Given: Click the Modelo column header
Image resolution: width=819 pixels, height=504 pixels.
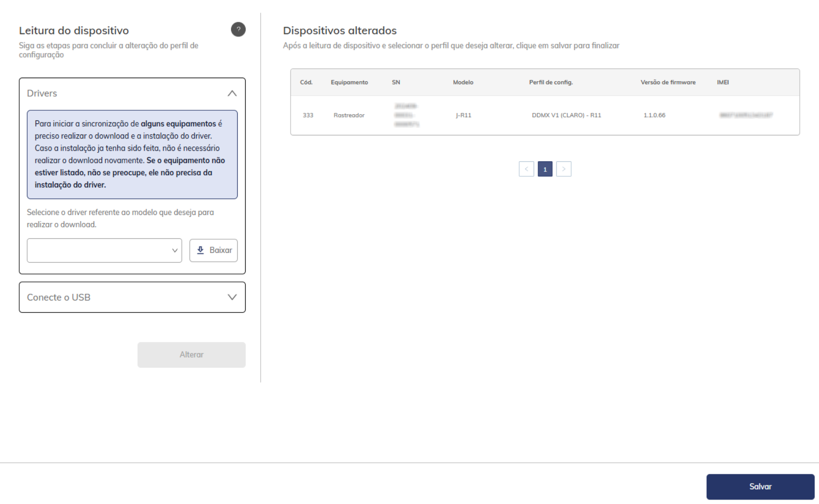Looking at the screenshot, I should [463, 82].
